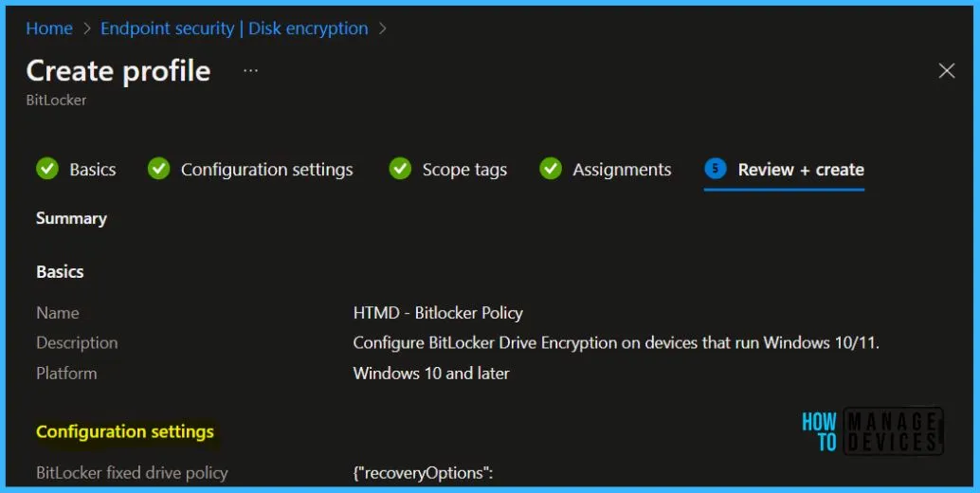Viewport: 980px width, 493px height.
Task: Navigate to the Home breadcrumb link
Action: [x=49, y=28]
